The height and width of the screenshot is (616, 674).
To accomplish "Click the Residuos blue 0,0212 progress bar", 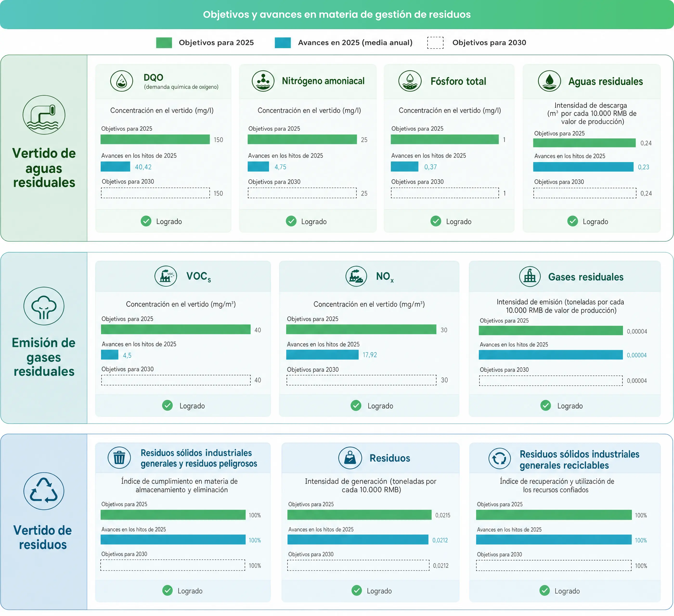I will (358, 539).
